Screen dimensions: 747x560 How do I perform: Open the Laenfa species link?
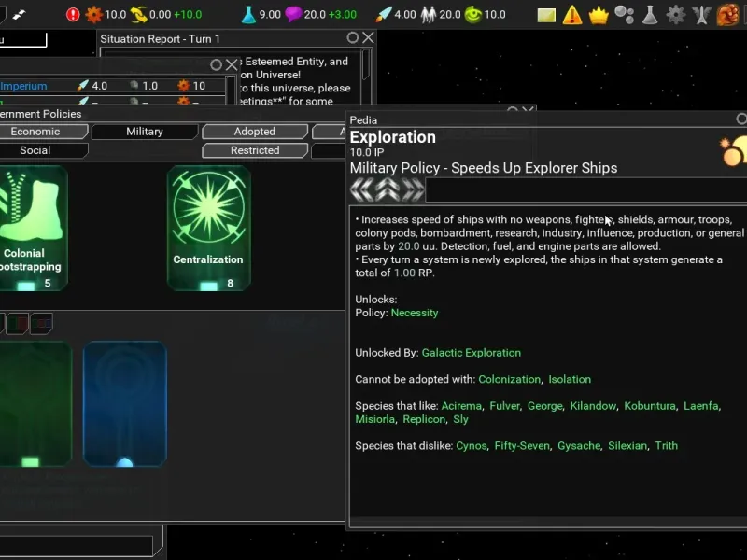tap(701, 406)
